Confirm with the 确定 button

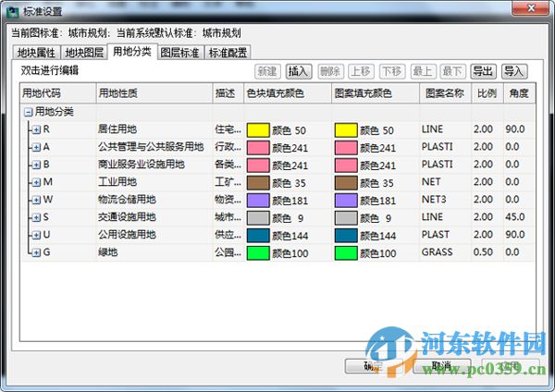pos(374,366)
